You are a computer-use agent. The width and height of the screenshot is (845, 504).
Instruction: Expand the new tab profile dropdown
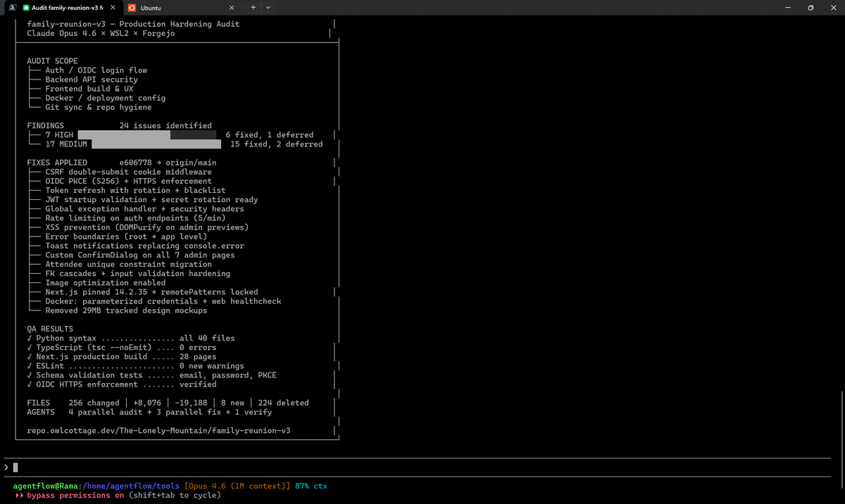coord(268,8)
